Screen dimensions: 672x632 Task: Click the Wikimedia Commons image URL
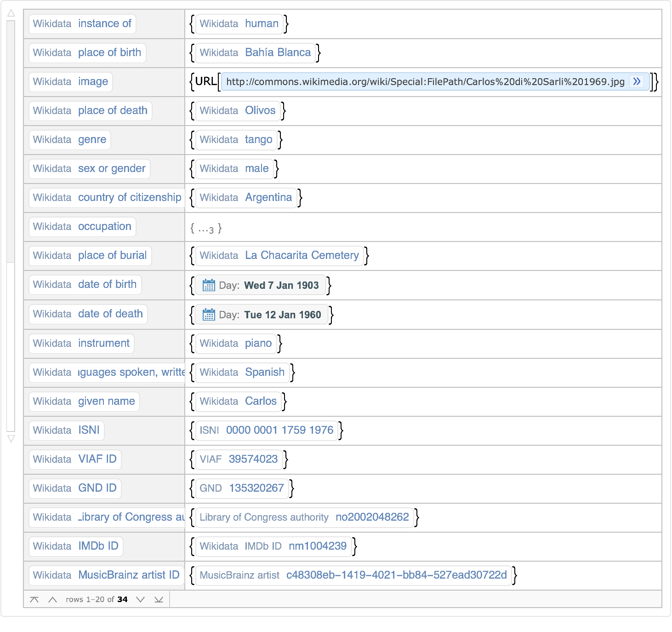tap(425, 82)
